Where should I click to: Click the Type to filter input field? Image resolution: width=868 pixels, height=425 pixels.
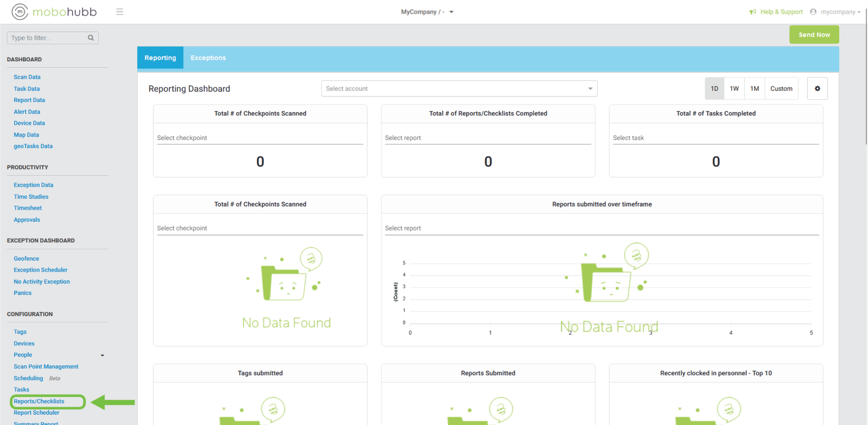tap(48, 38)
